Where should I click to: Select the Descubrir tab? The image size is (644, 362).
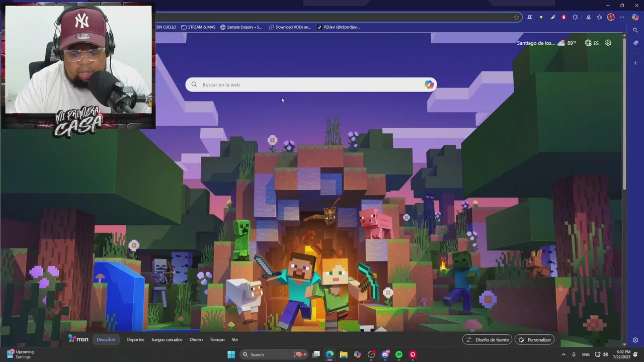(106, 339)
